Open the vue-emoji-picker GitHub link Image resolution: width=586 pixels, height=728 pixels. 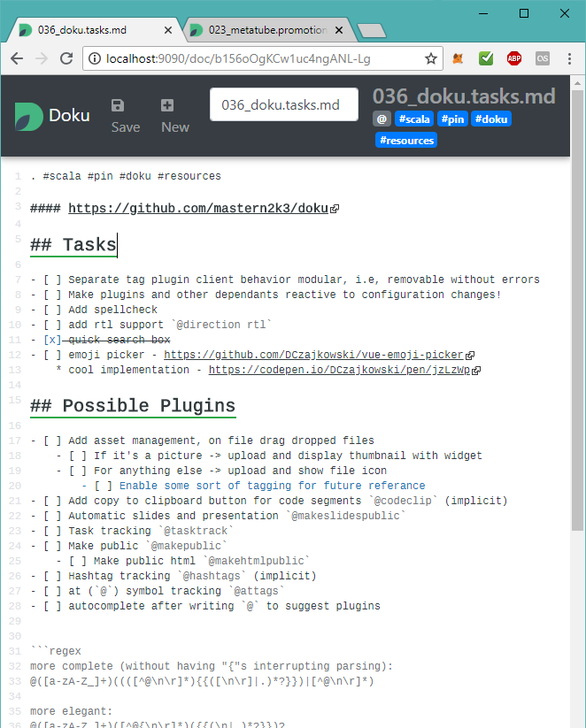pyautogui.click(x=313, y=355)
